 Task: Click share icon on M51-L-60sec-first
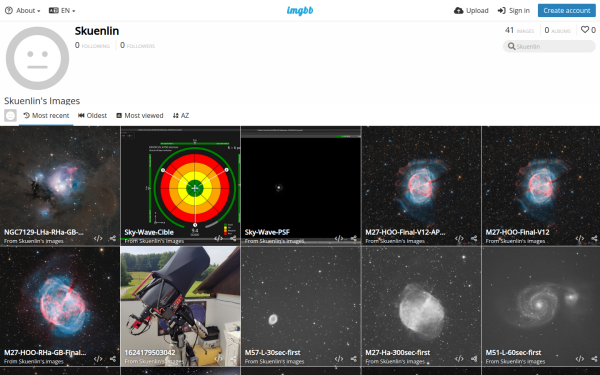tap(594, 359)
